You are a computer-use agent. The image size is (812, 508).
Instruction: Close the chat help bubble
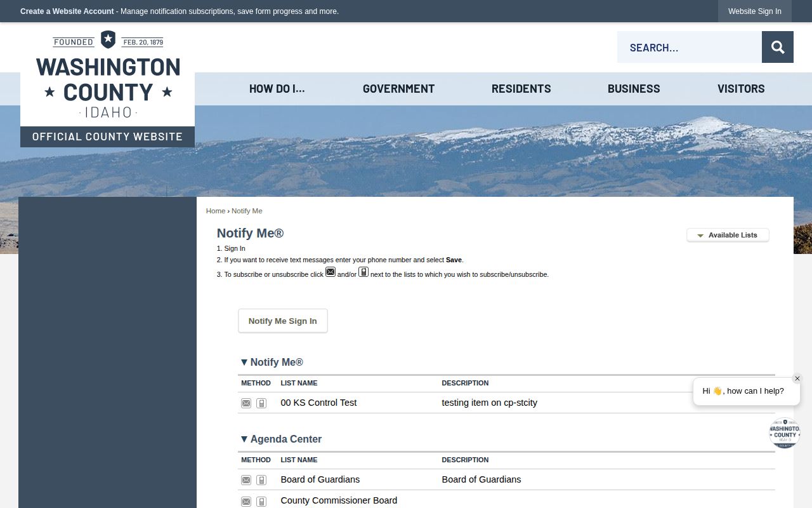[797, 378]
